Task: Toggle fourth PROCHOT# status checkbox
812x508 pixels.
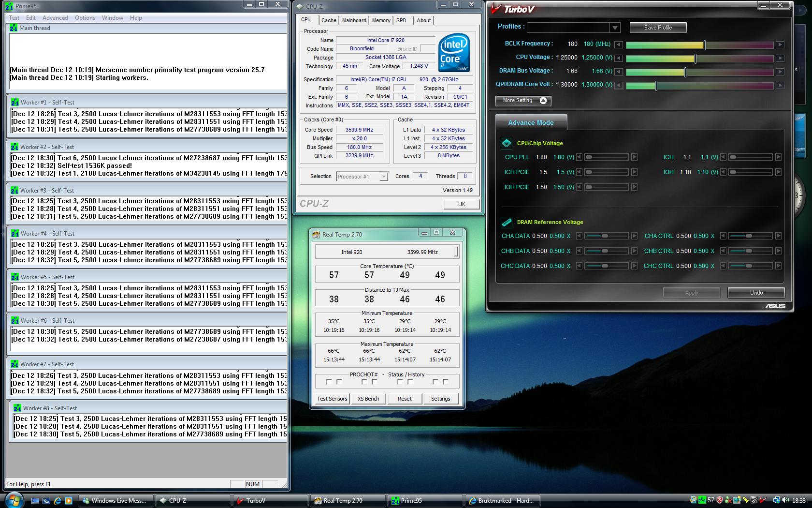Action: click(375, 382)
